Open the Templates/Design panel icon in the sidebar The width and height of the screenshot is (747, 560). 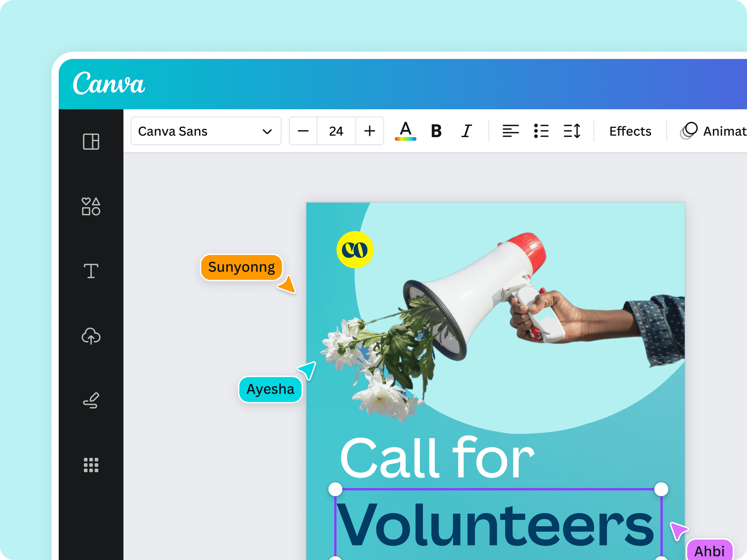pos(91,141)
